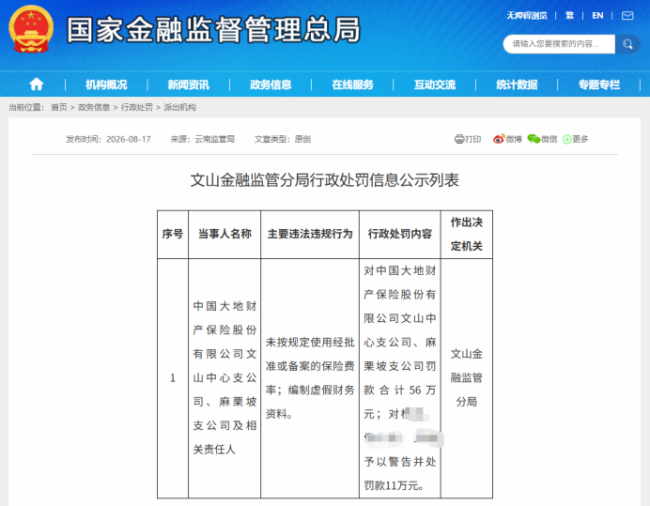Click table header 作出决定机关
The height and width of the screenshot is (506, 650).
(x=467, y=234)
